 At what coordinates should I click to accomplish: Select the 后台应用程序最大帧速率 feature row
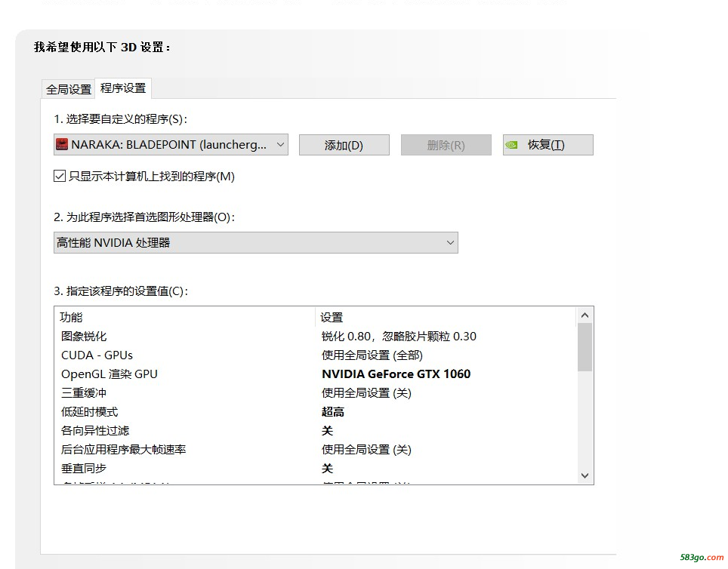pyautogui.click(x=316, y=449)
